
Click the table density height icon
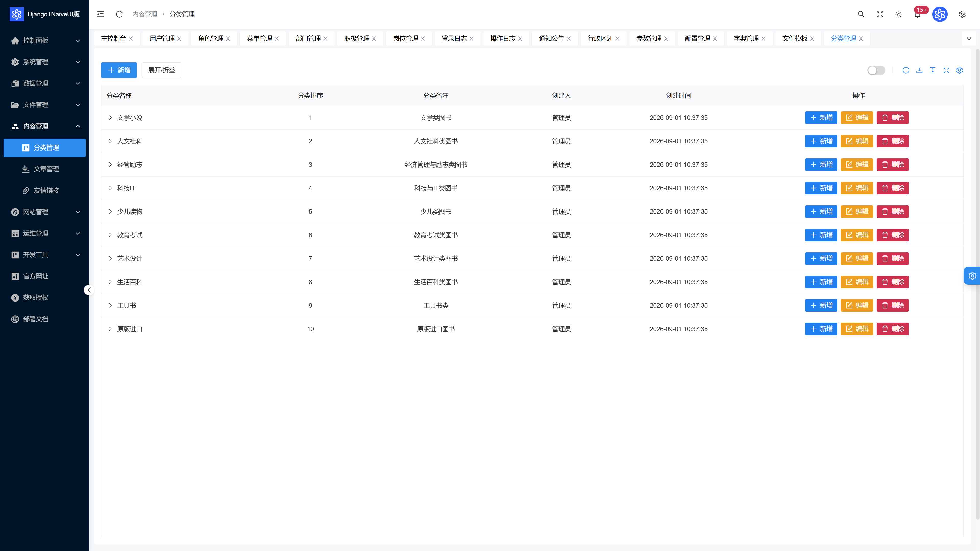click(933, 70)
